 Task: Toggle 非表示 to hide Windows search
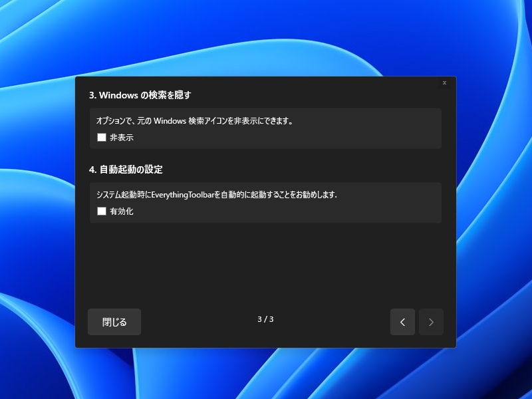pyautogui.click(x=102, y=138)
